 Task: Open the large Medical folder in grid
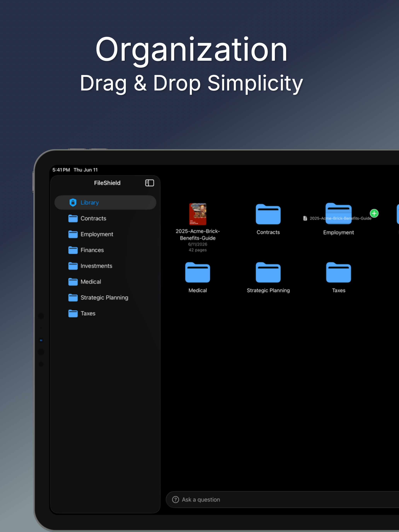pyautogui.click(x=198, y=272)
